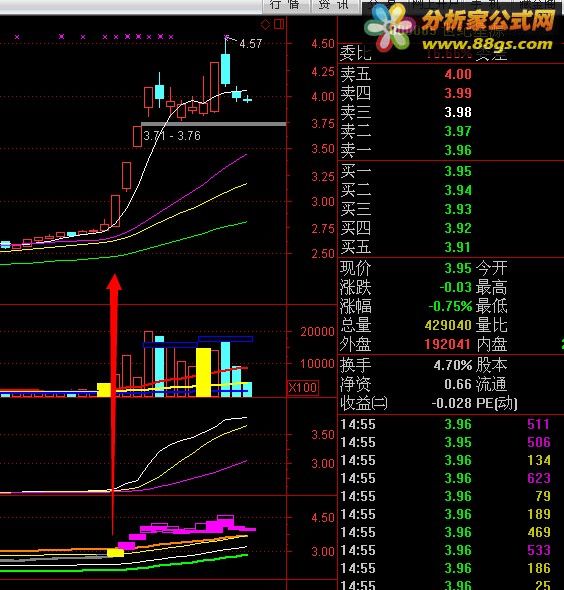Screen dimensions: 564x590
Task: Click the 收益(二) value -0.028
Action: tap(452, 403)
